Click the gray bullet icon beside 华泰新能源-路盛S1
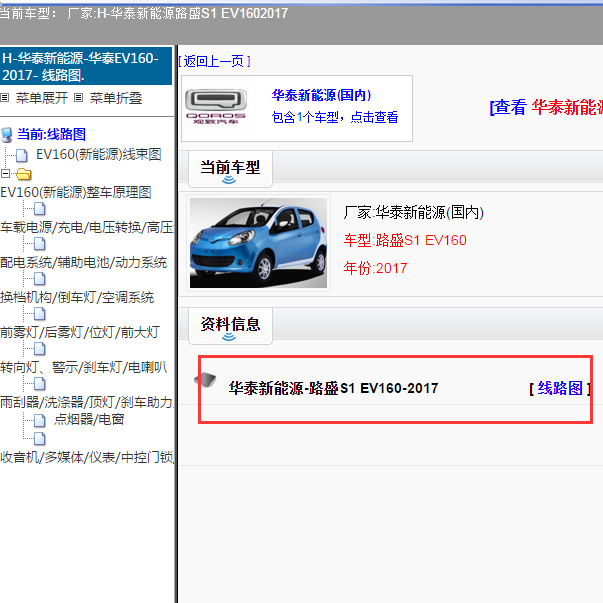This screenshot has width=603, height=603. (205, 380)
